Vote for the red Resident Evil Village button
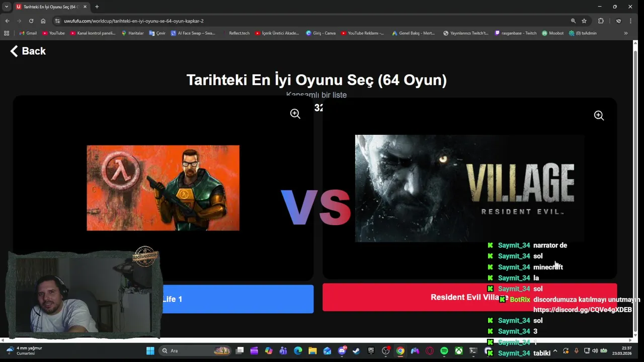 (x=469, y=297)
